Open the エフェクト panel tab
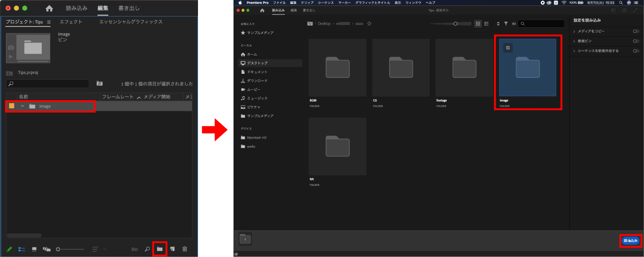644x257 pixels. [71, 22]
